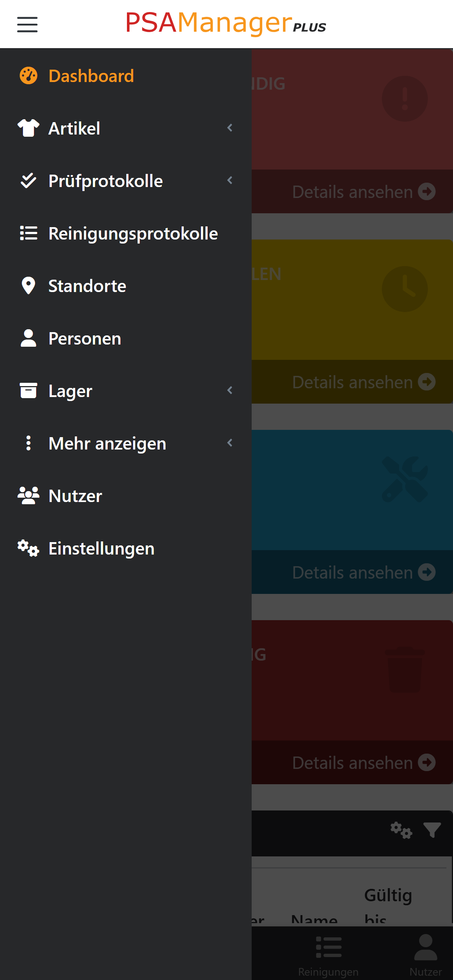Open the hamburger menu

tap(27, 24)
